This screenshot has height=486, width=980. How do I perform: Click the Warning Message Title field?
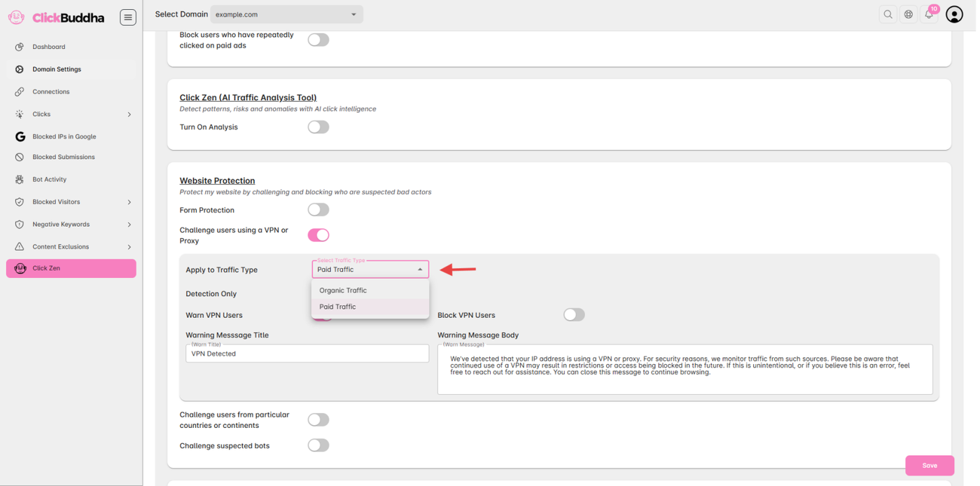coord(307,354)
